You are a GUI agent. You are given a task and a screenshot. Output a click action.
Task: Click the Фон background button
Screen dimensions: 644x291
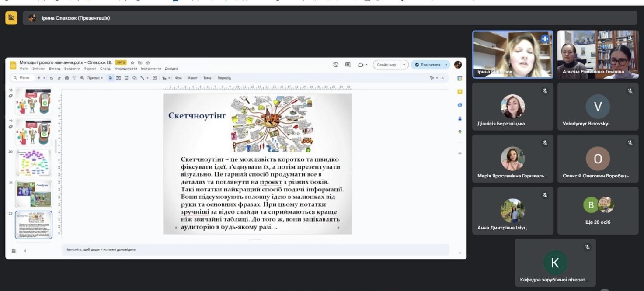[x=178, y=78]
